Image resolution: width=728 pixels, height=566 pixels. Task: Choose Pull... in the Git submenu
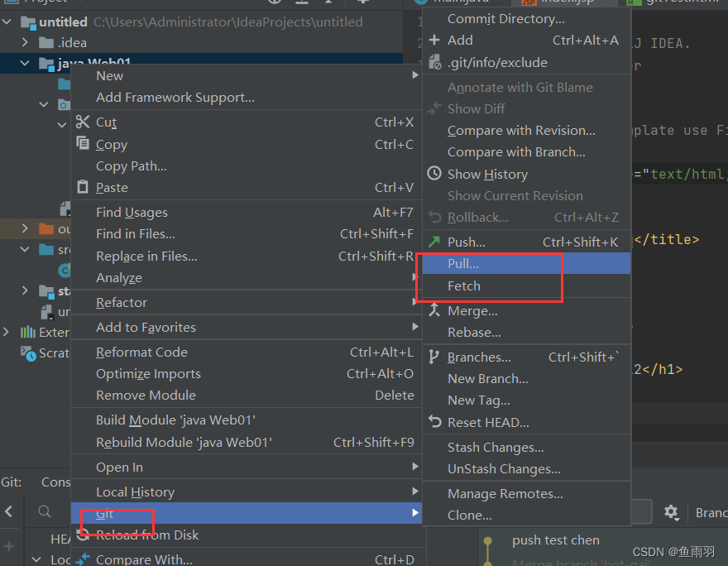[x=526, y=263]
